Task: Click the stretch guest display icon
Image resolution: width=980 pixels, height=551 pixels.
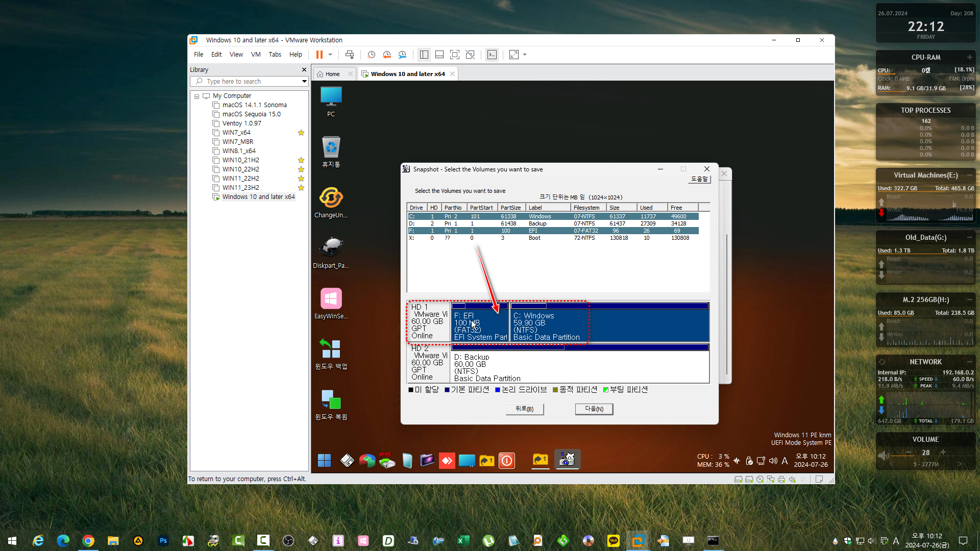Action: tap(514, 55)
